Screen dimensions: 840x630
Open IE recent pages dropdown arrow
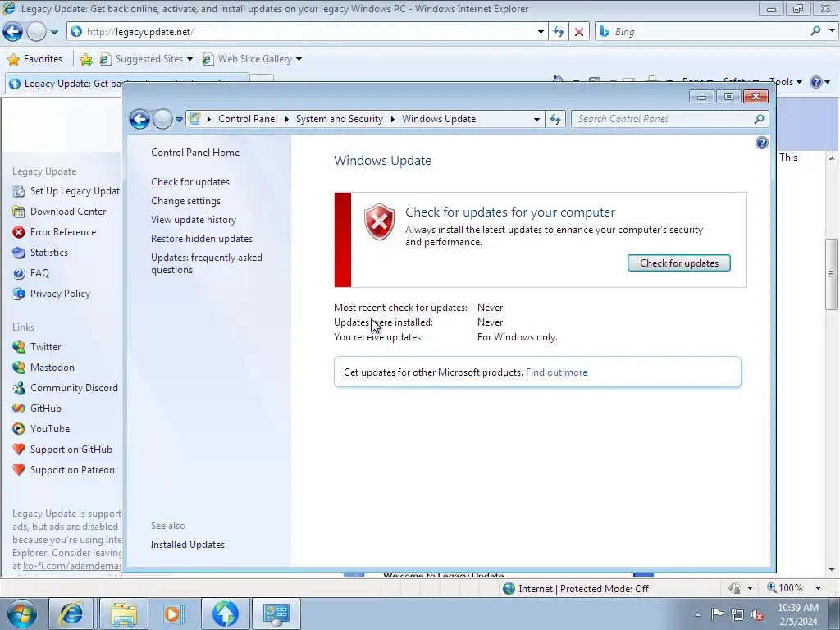point(54,32)
